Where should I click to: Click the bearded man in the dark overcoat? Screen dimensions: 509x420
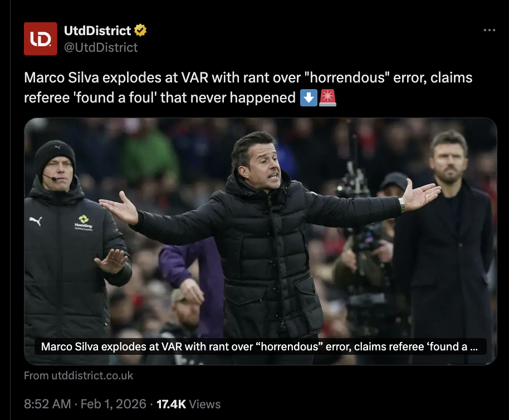pyautogui.click(x=446, y=247)
